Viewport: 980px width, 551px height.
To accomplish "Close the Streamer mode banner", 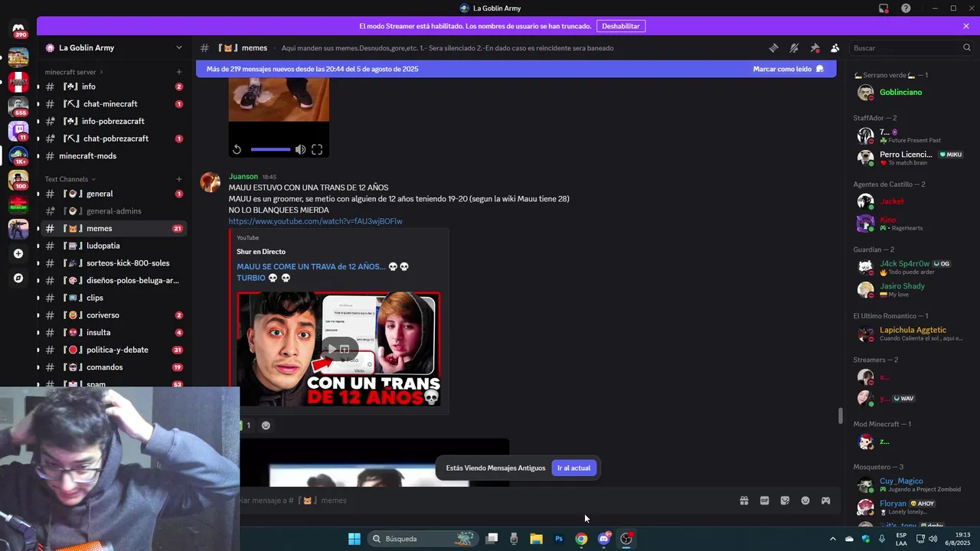I will pos(966,26).
